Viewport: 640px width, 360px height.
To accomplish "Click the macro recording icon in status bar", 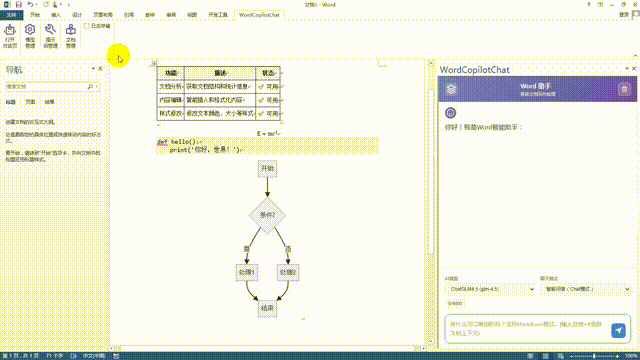I will click(x=116, y=356).
